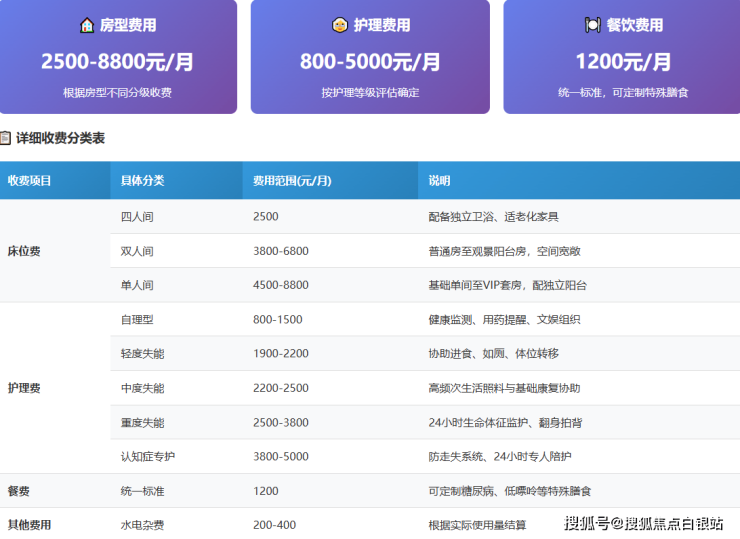This screenshot has height=539, width=740.
Task: Open the 2500-8800元/月 room price card
Action: pyautogui.click(x=118, y=61)
